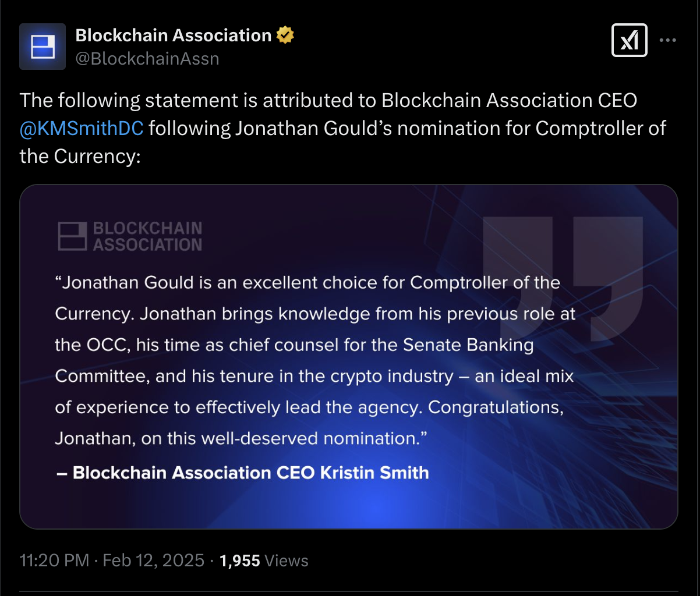Open the three-dot more options menu
Image resolution: width=700 pixels, height=596 pixels.
click(667, 40)
